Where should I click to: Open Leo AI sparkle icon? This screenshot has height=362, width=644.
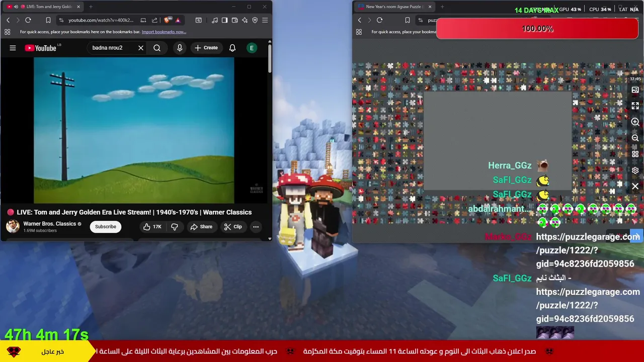pos(245,20)
